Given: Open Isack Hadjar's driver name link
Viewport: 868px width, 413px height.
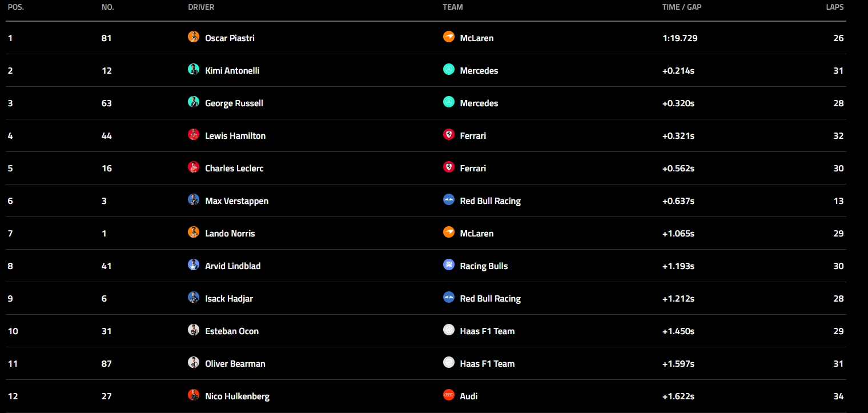Looking at the screenshot, I should (x=229, y=299).
